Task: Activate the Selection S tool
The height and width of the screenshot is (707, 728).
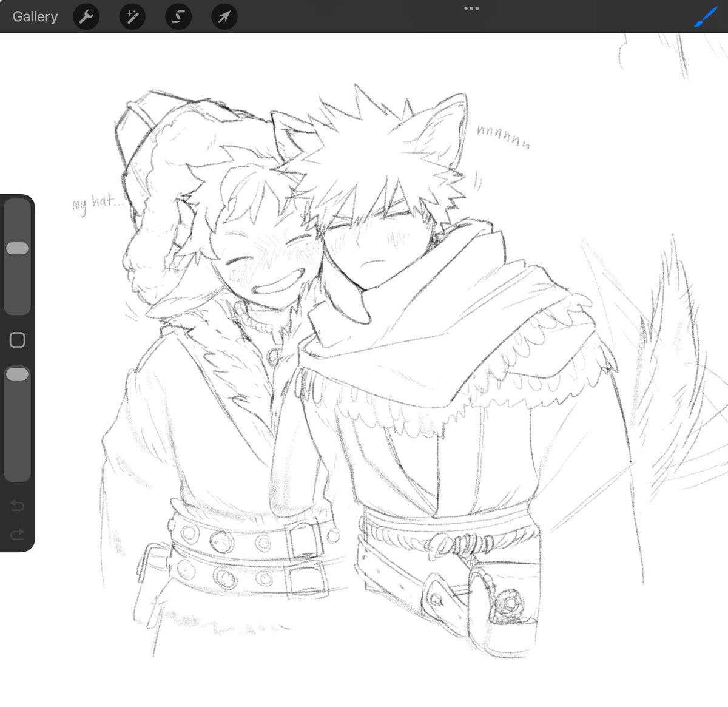Action: 178,17
